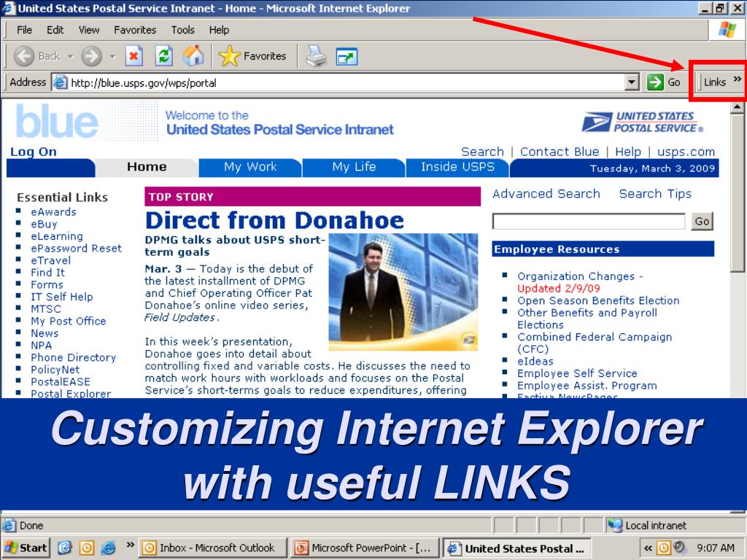
Task: Open the usps.com link
Action: (686, 152)
